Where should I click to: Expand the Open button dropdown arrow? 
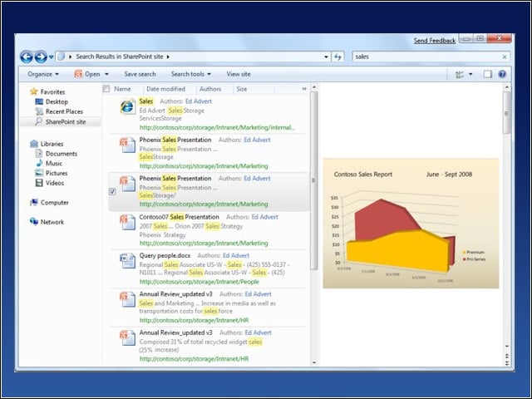[x=106, y=74]
